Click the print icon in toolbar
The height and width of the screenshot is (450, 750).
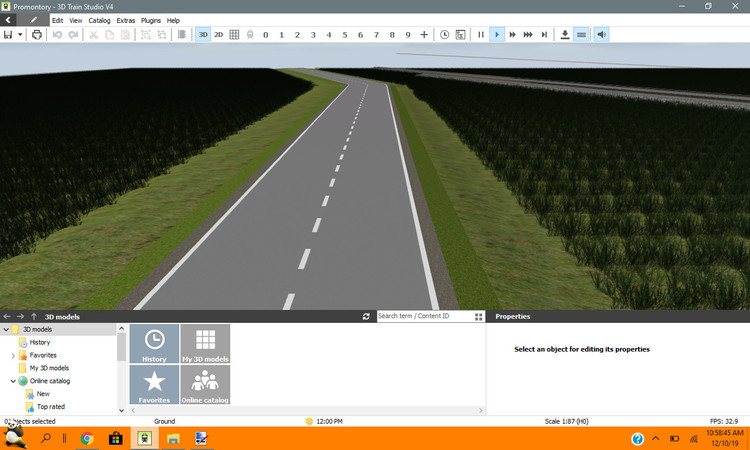pos(37,34)
